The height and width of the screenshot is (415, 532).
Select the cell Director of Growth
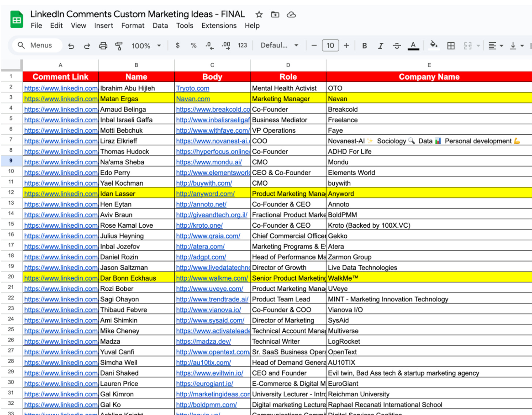tap(288, 267)
